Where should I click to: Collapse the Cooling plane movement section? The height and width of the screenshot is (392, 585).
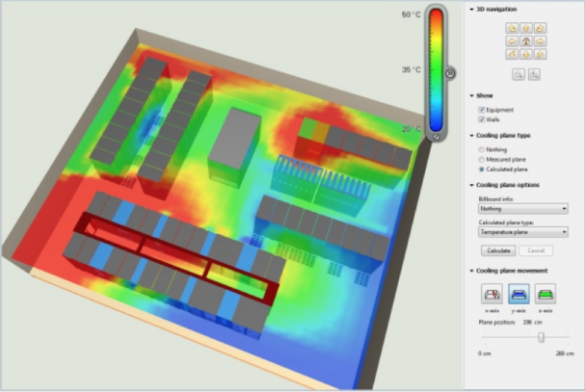point(472,271)
